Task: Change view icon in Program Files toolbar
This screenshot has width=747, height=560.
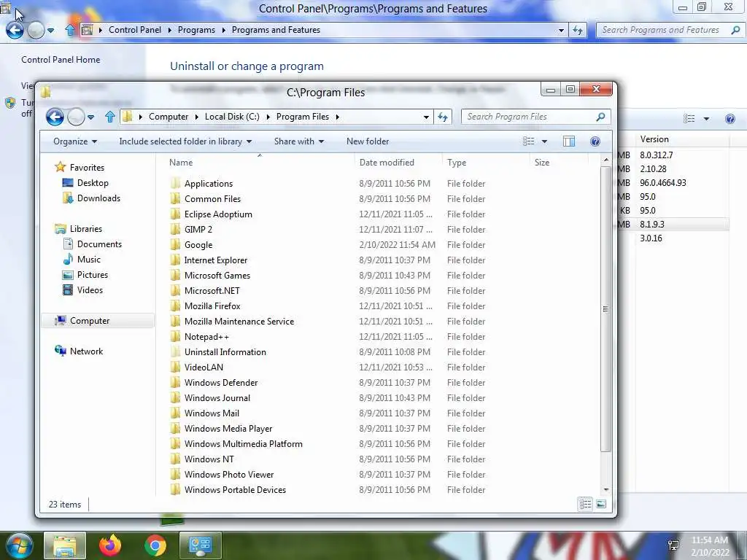Action: point(528,141)
